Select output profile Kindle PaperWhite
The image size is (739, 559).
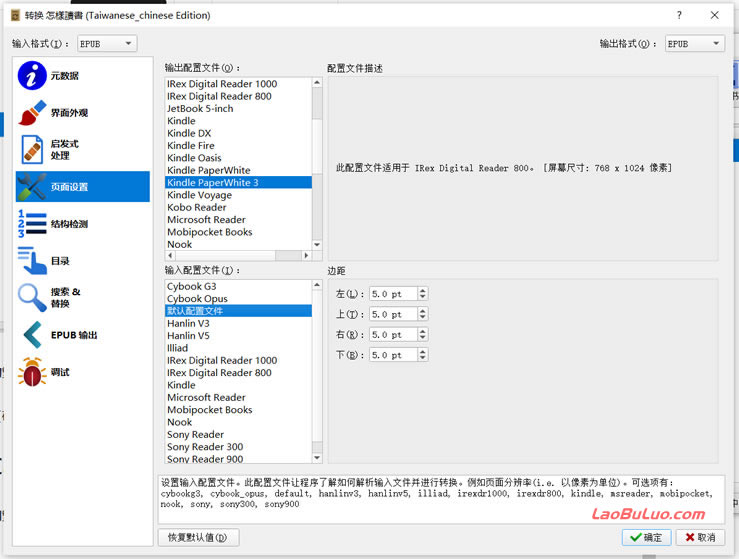(238, 170)
